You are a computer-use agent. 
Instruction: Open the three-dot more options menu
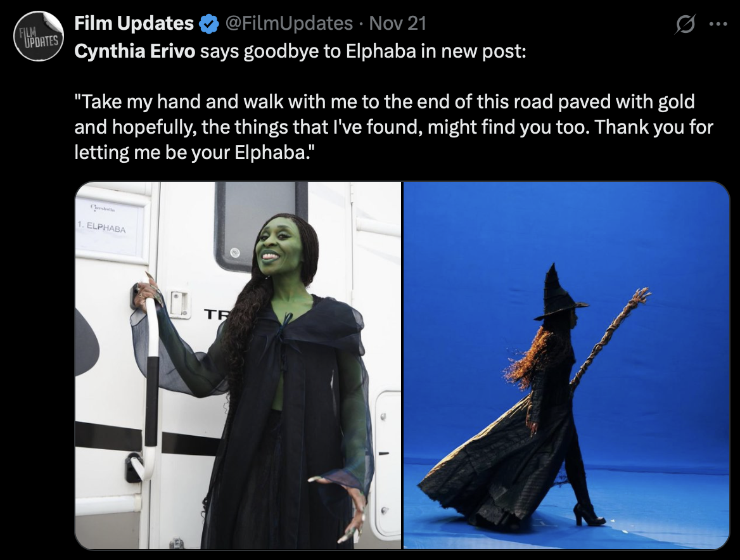[x=718, y=23]
